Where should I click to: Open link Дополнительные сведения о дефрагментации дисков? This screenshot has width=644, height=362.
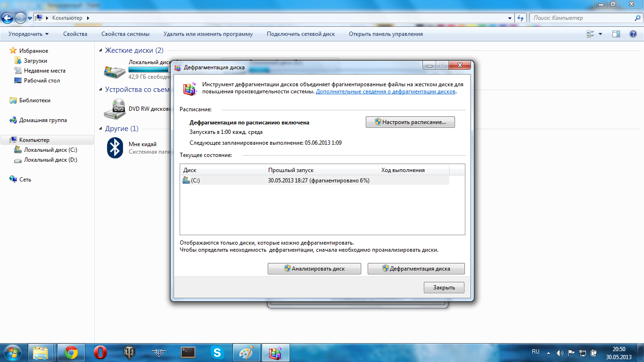386,91
